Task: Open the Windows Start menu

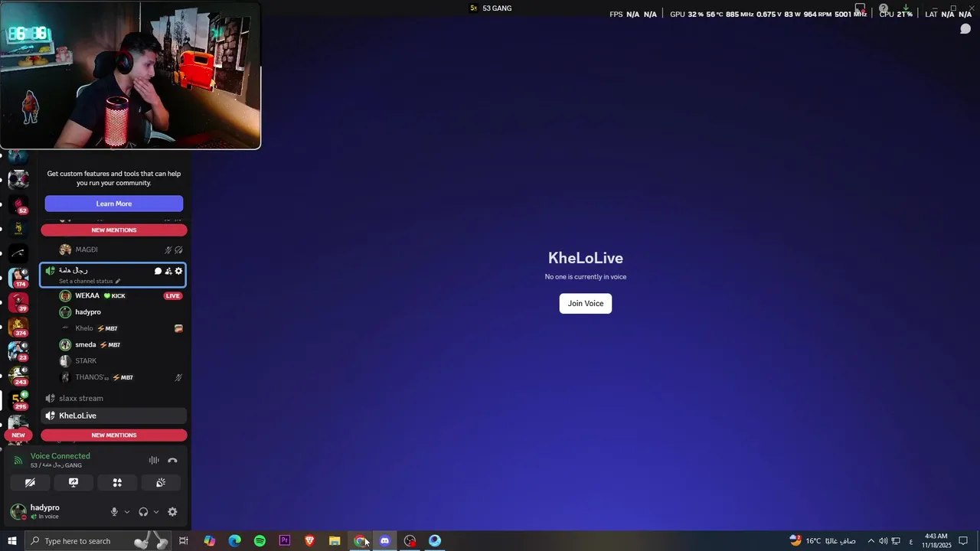Action: pyautogui.click(x=11, y=541)
